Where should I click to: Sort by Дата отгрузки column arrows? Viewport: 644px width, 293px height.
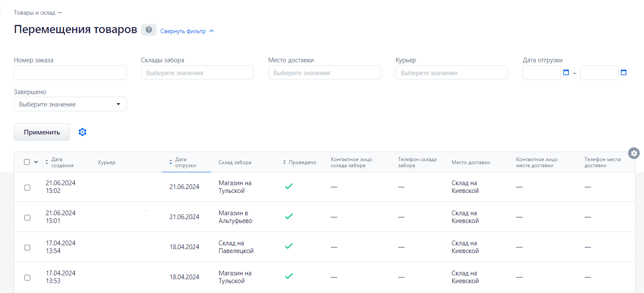(x=171, y=162)
